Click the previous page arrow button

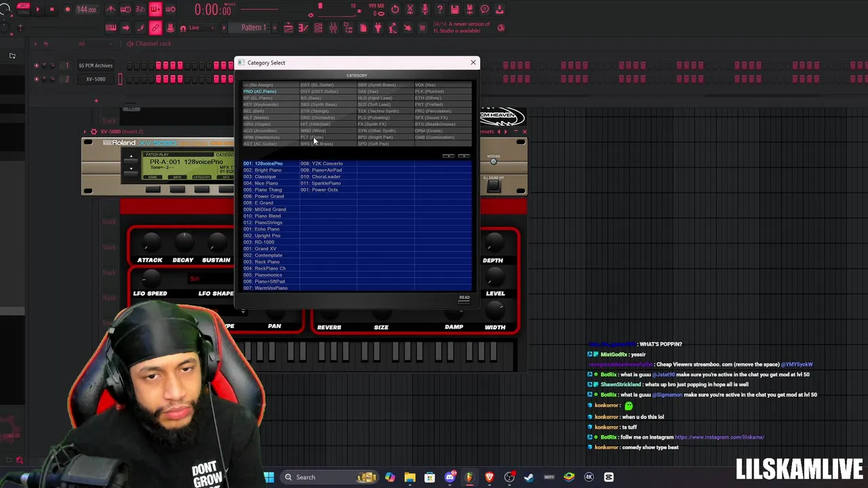pyautogui.click(x=449, y=156)
